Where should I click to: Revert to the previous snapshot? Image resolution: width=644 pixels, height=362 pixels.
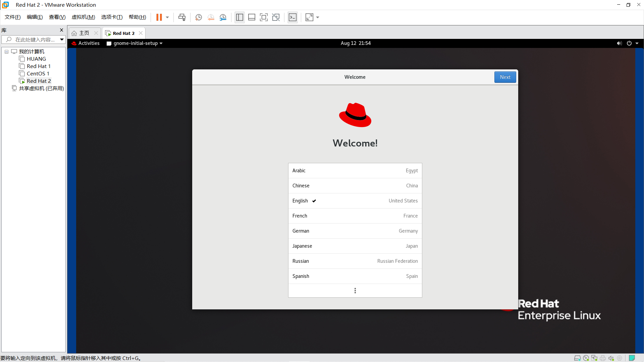pyautogui.click(x=211, y=17)
